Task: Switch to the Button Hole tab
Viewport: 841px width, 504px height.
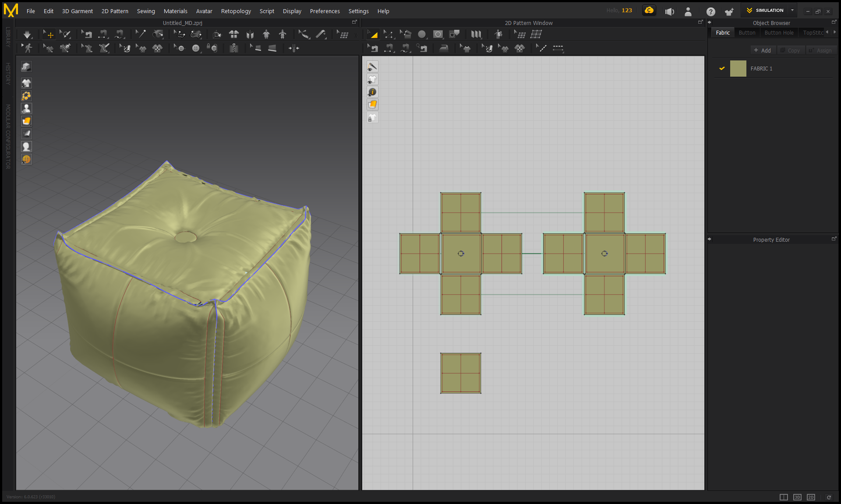Action: 778,33
